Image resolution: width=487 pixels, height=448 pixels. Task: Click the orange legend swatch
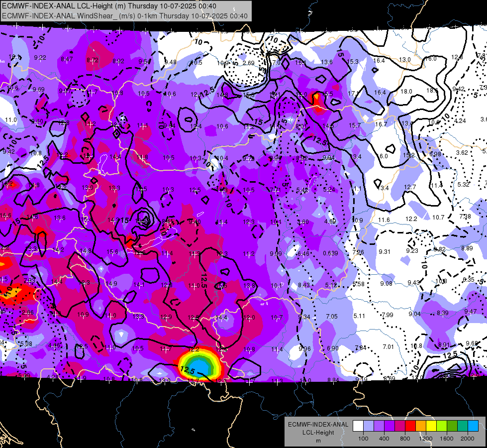point(421,426)
